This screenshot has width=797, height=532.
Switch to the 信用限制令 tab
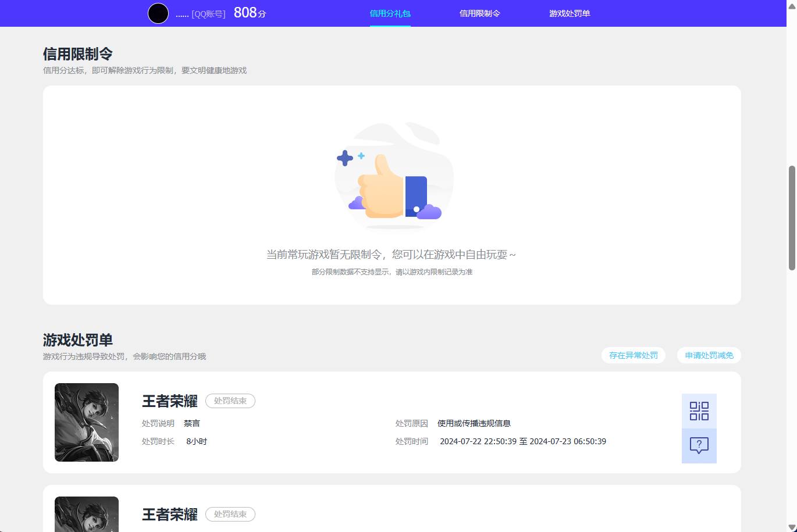(x=480, y=13)
